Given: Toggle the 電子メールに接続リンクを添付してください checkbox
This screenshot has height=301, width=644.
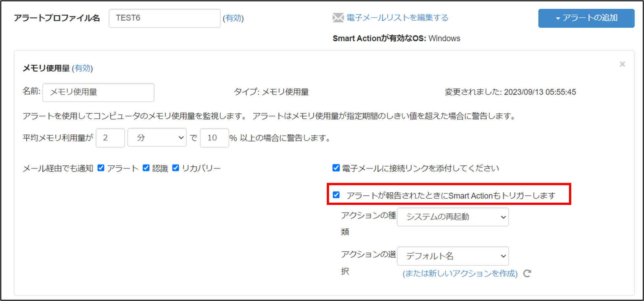Looking at the screenshot, I should point(336,168).
